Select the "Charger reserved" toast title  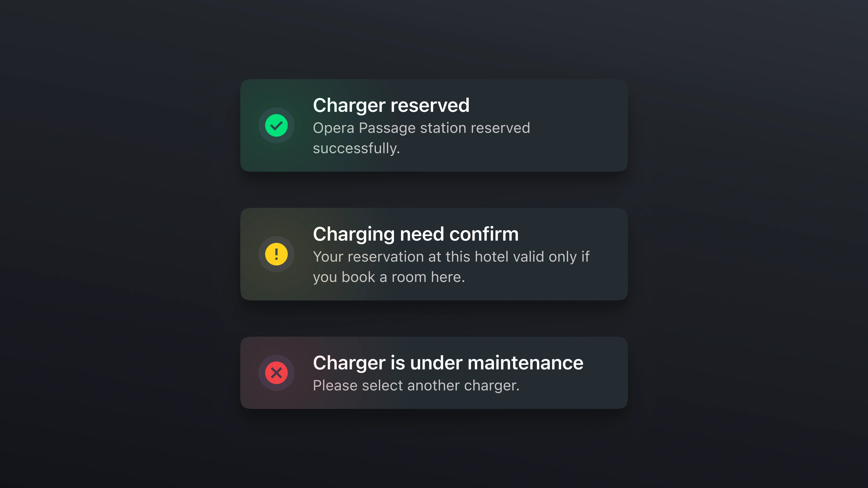click(391, 106)
